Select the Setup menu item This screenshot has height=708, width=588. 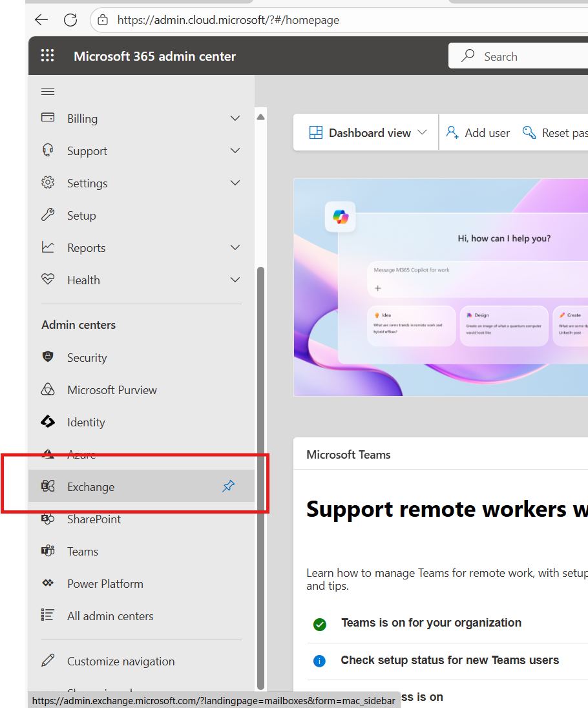click(x=81, y=216)
